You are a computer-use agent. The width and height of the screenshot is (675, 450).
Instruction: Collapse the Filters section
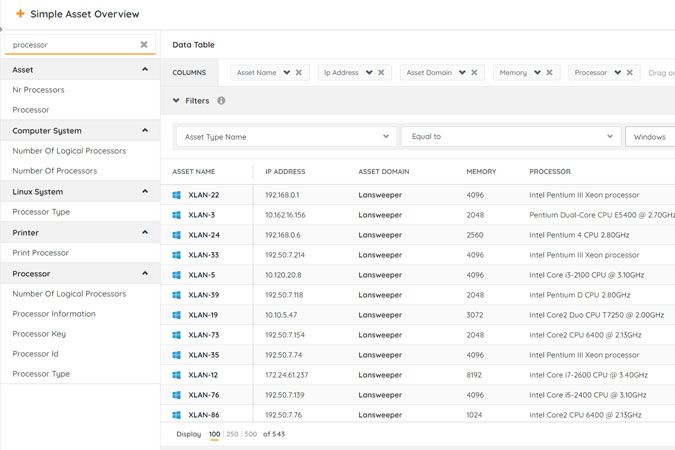(x=177, y=101)
